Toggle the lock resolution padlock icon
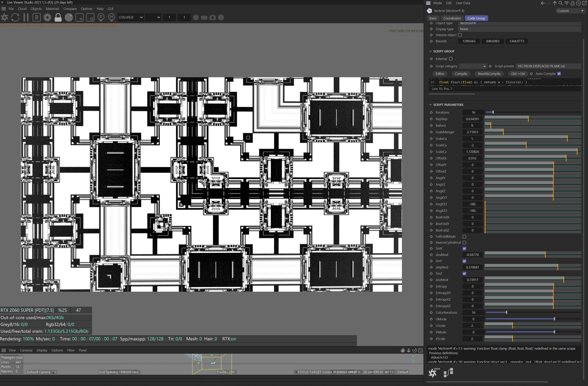This screenshot has width=588, height=386. tap(58, 17)
